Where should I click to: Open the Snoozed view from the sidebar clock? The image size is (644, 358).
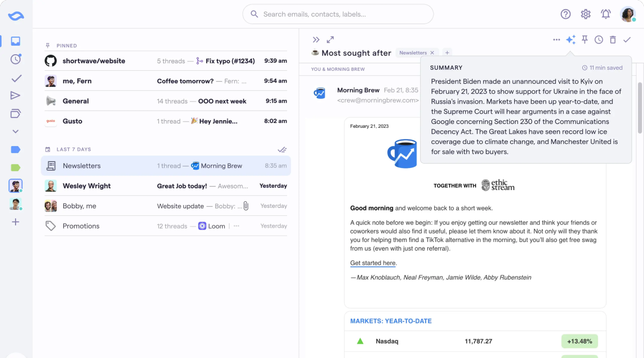tap(16, 59)
